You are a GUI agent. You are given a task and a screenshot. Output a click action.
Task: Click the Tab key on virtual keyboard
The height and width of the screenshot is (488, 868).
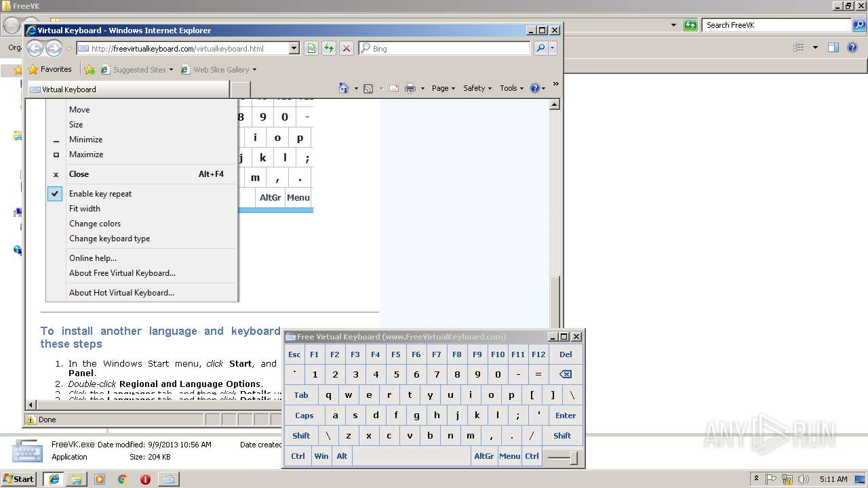pos(301,395)
